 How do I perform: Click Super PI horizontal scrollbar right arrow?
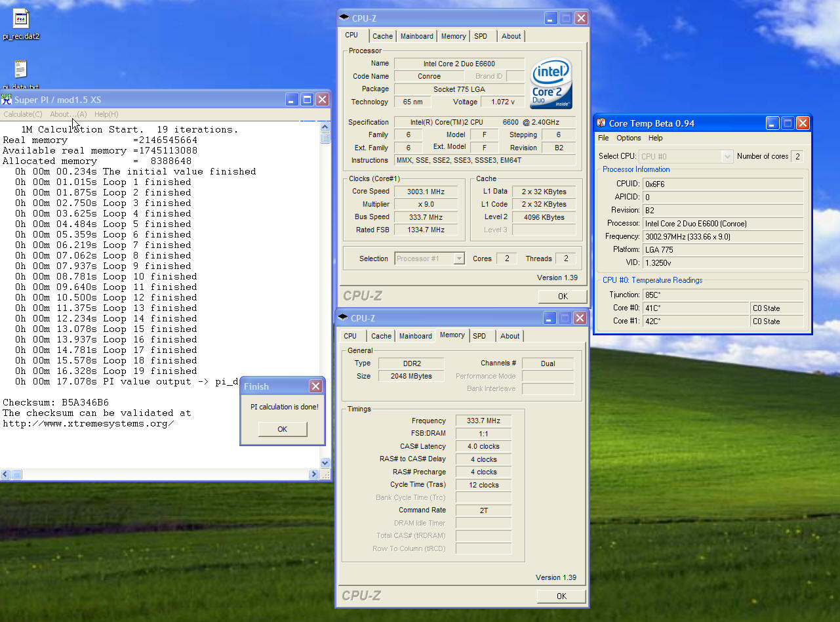314,474
